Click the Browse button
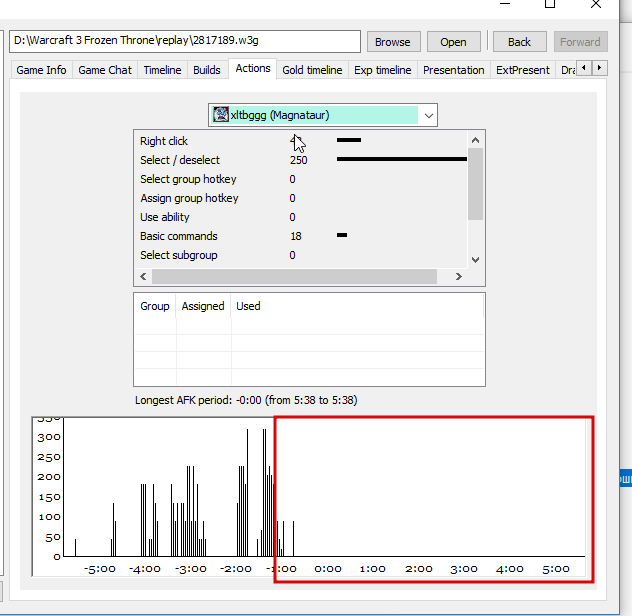Image resolution: width=632 pixels, height=616 pixels. (x=393, y=42)
